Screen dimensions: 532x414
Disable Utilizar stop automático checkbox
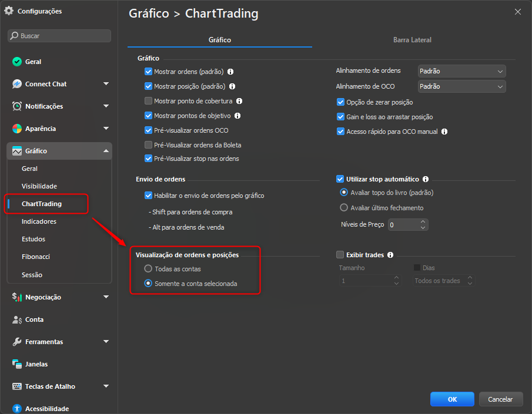340,179
